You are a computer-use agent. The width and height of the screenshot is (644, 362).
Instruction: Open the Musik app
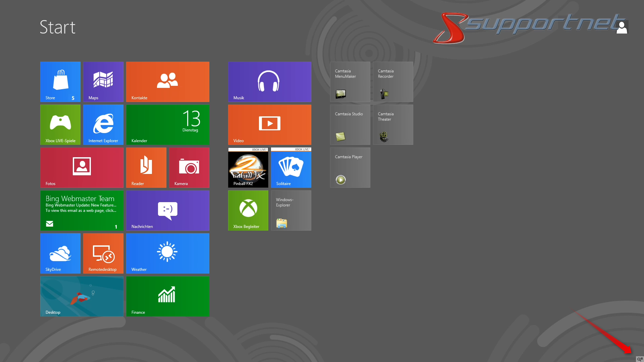[269, 81]
